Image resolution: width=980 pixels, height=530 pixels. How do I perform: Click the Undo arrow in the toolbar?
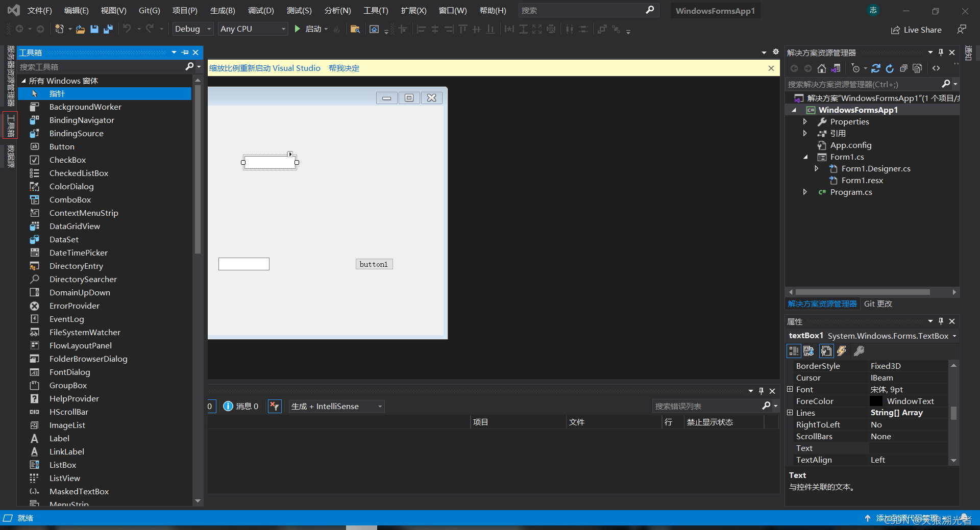tap(127, 29)
